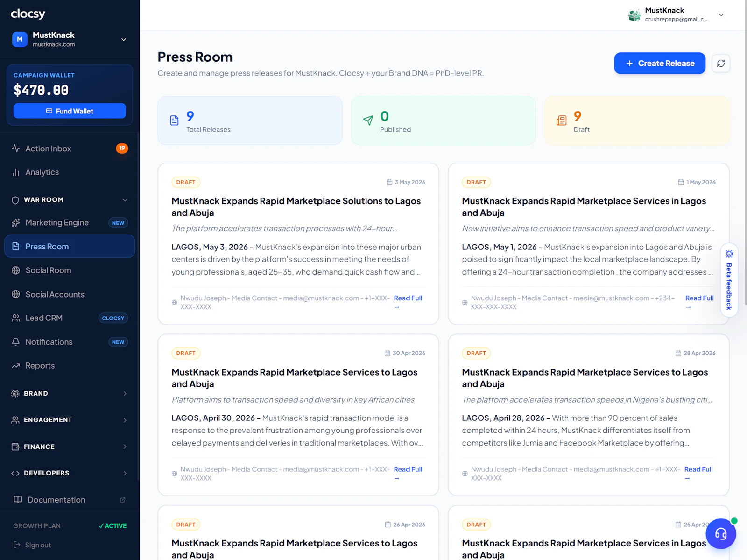The width and height of the screenshot is (747, 560).
Task: Click the $470.00 wallet balance
Action: tap(41, 90)
